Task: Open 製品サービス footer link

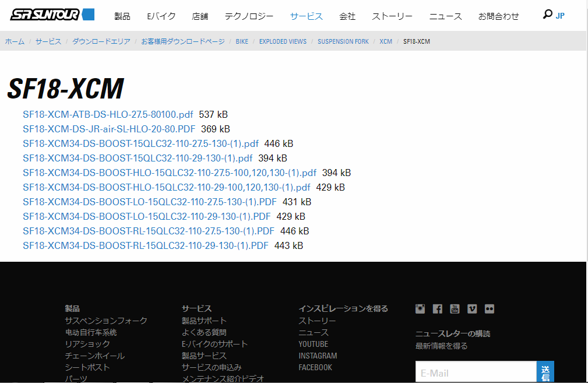Action: (x=204, y=356)
